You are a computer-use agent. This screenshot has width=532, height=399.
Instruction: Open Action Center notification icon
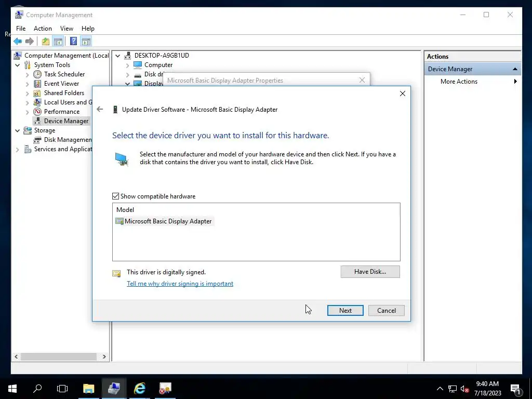click(x=516, y=389)
